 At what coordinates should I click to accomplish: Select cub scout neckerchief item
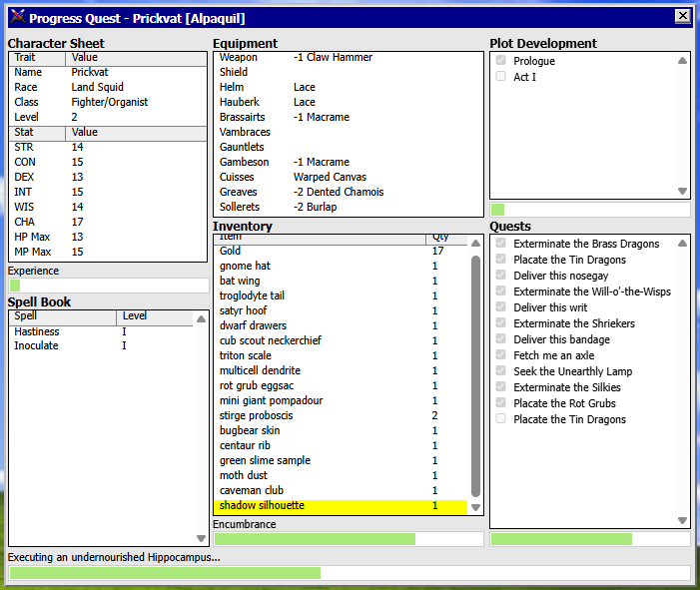pyautogui.click(x=342, y=341)
